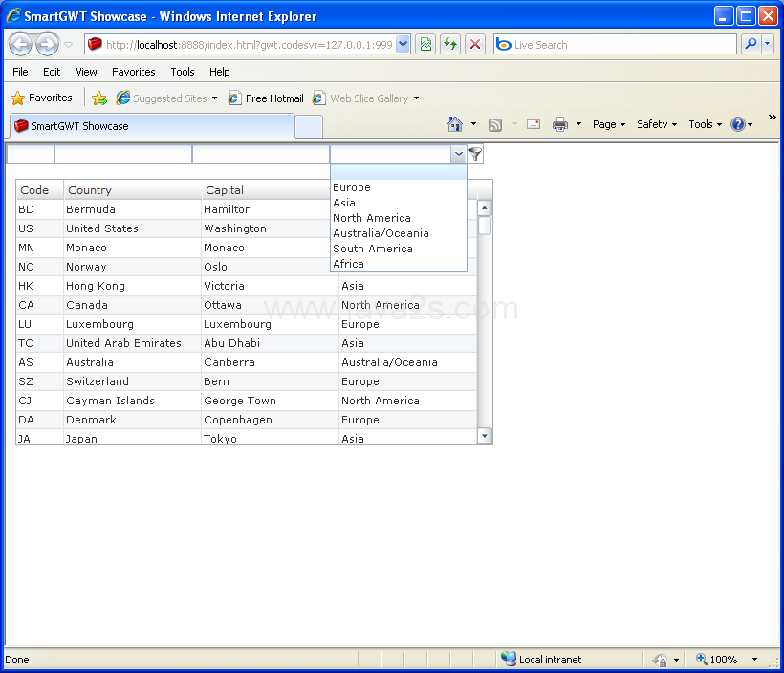This screenshot has width=784, height=673.
Task: Select the Switzerland row
Action: tap(247, 381)
